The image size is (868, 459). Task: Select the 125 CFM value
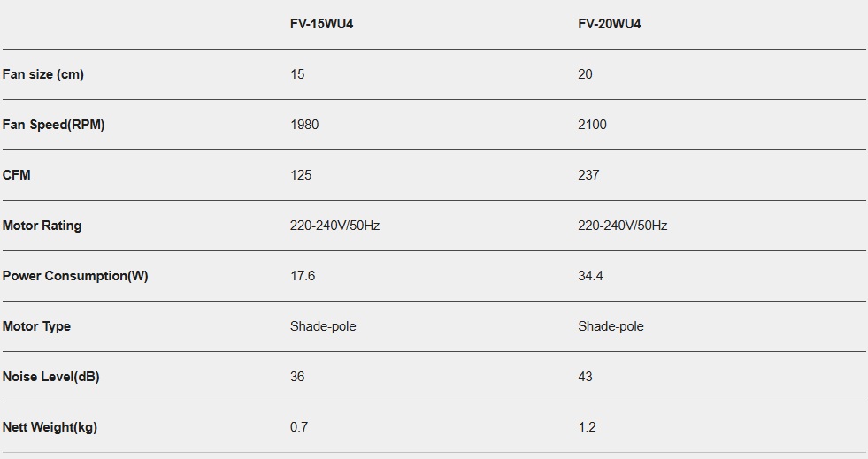301,175
